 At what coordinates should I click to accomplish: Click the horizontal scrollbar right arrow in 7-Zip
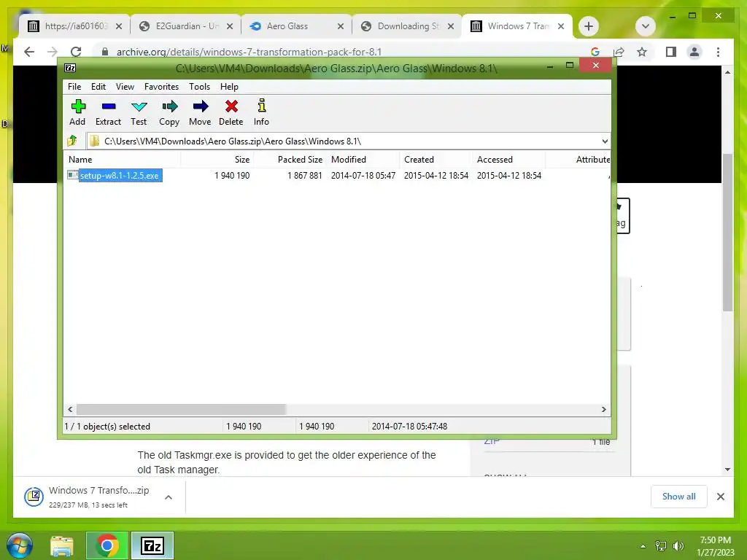tap(603, 409)
